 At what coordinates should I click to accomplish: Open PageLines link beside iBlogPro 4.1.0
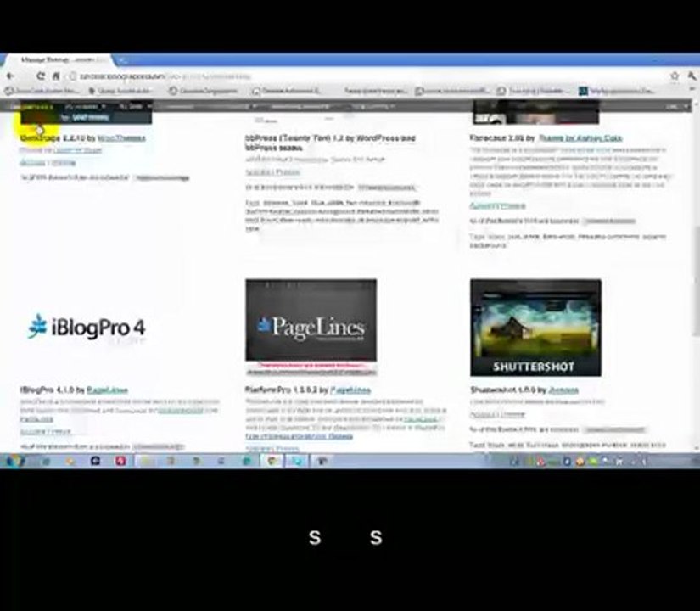click(107, 390)
